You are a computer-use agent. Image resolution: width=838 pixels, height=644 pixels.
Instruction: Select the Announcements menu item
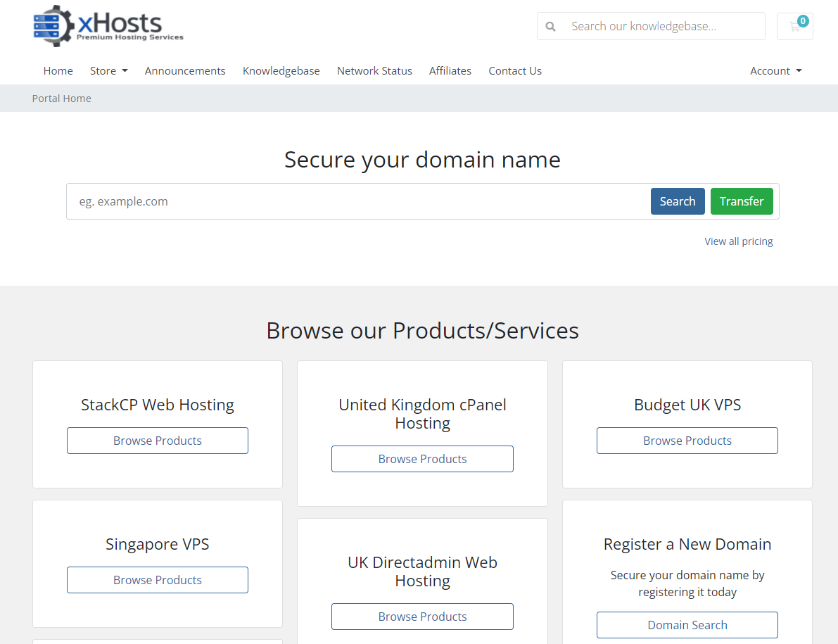pos(185,70)
